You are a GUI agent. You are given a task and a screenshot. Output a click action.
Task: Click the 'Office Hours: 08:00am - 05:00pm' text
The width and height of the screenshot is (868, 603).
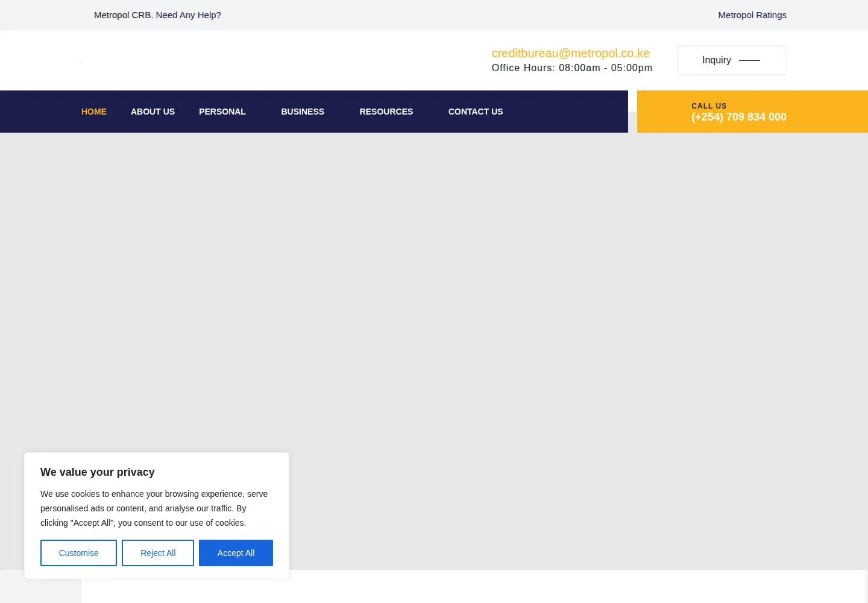click(572, 68)
